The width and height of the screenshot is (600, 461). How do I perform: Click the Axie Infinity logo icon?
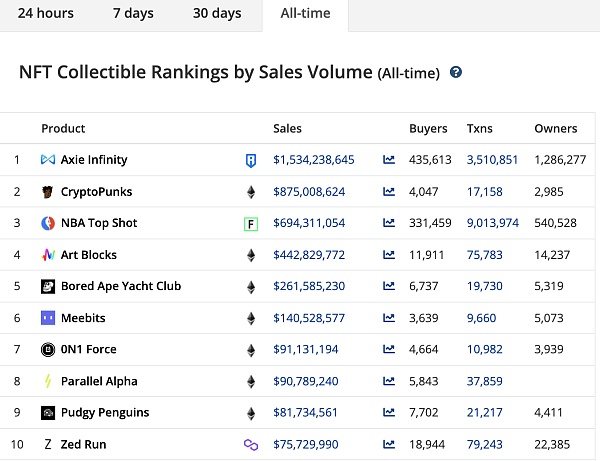click(48, 160)
